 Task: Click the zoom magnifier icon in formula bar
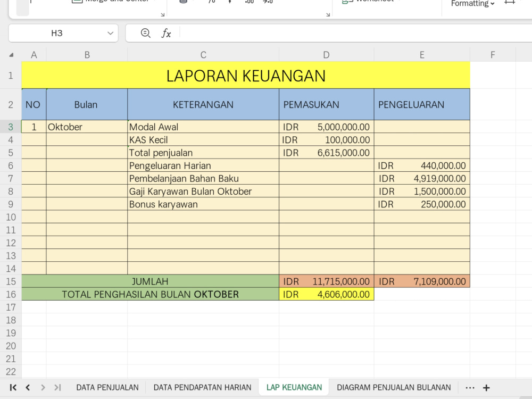[146, 33]
